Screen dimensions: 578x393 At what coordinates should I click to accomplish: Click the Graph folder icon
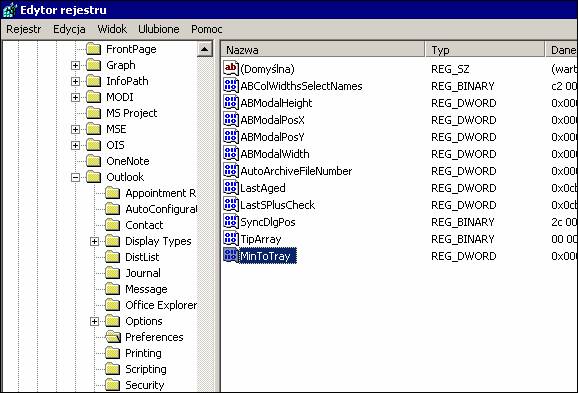(x=94, y=65)
